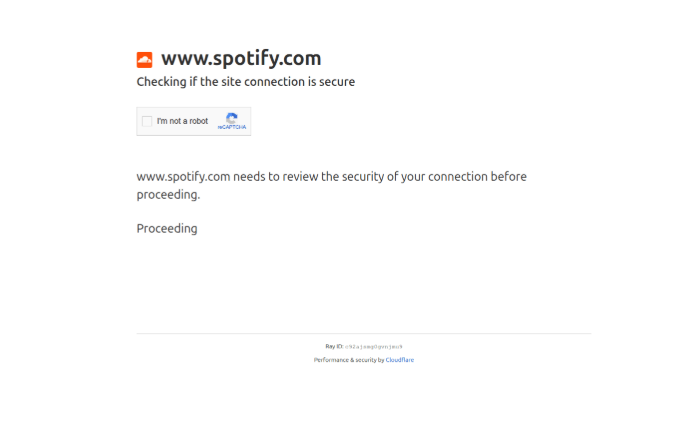Click the "I'm not a robot" label text
This screenshot has height=432, width=697.
(x=182, y=121)
